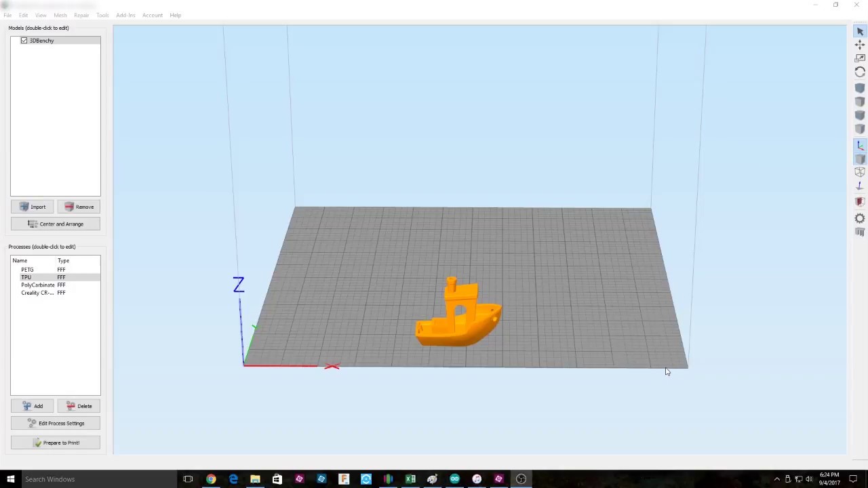Open the Help menu
Image resolution: width=868 pixels, height=488 pixels.
pos(176,15)
